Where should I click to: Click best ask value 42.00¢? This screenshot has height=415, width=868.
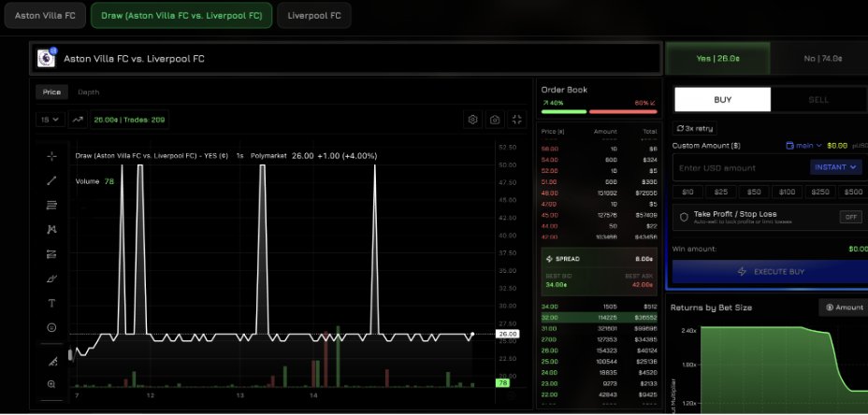coord(643,285)
